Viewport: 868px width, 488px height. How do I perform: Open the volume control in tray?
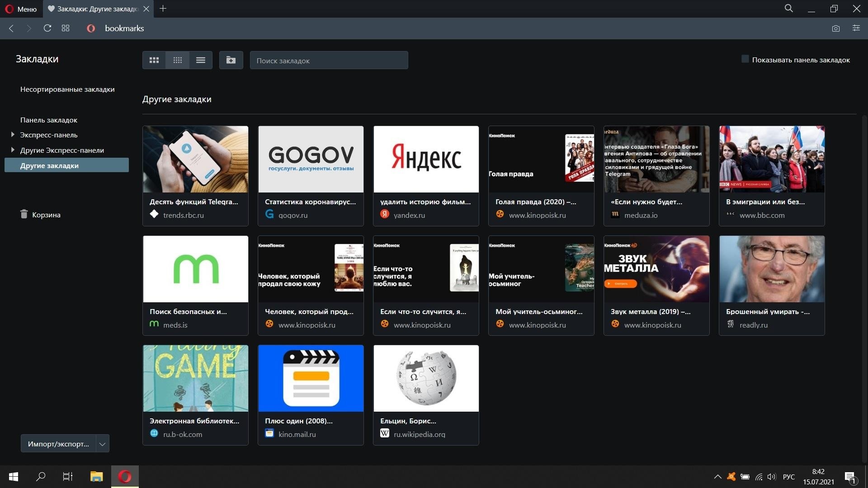tap(772, 477)
